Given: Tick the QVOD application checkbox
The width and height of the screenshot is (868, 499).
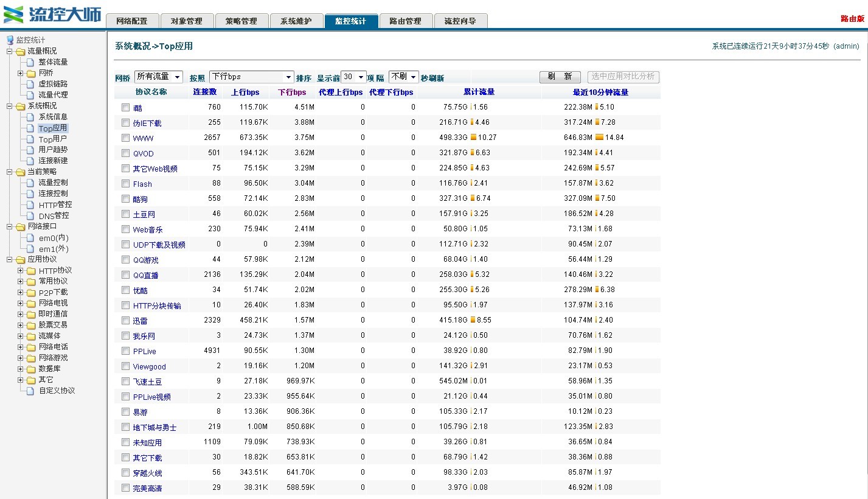Looking at the screenshot, I should tap(125, 153).
